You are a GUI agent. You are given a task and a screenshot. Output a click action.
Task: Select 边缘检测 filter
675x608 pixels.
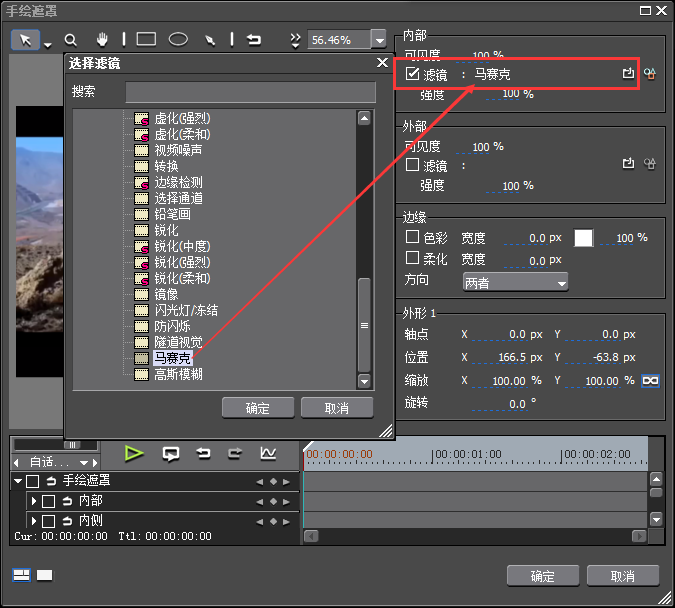point(178,183)
